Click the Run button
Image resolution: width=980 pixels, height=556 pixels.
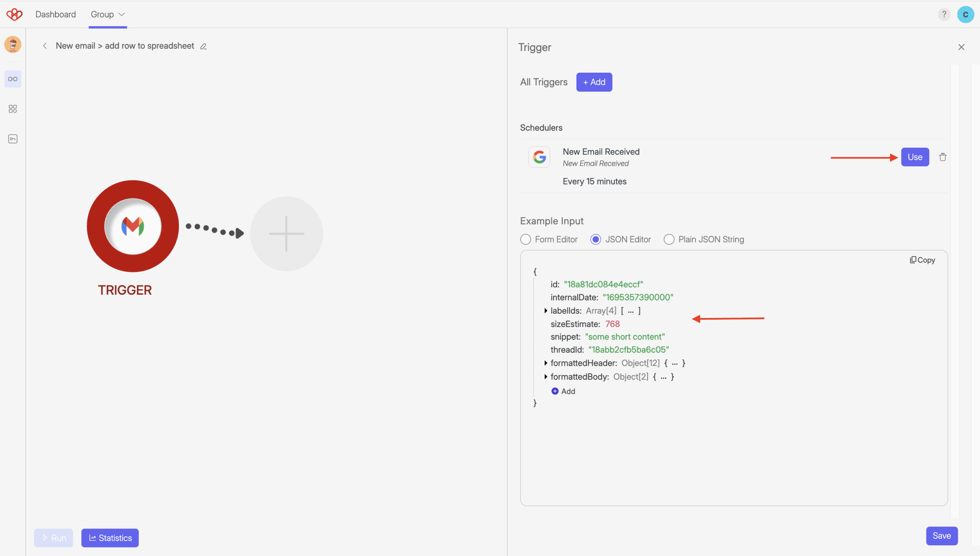click(x=54, y=538)
